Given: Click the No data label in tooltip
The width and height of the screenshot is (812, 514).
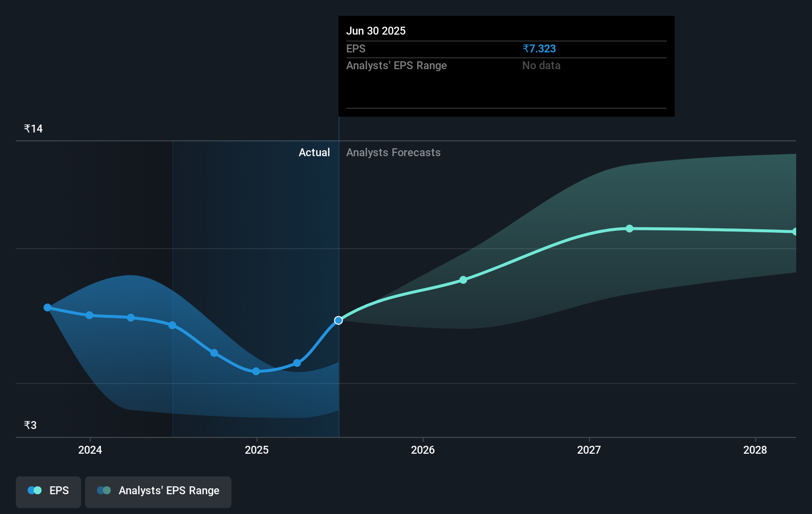Looking at the screenshot, I should 541,65.
